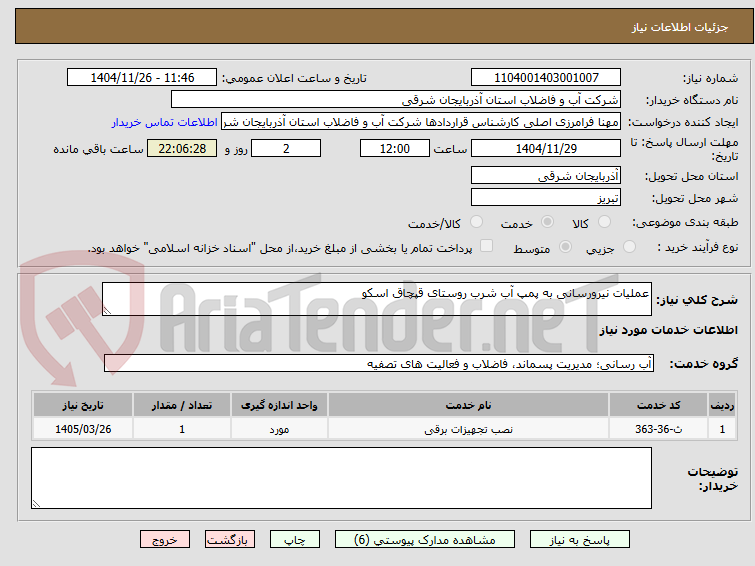Screen dimensions: 755x566
Task: Click the delivery city field تبریز
Action: click(x=546, y=197)
